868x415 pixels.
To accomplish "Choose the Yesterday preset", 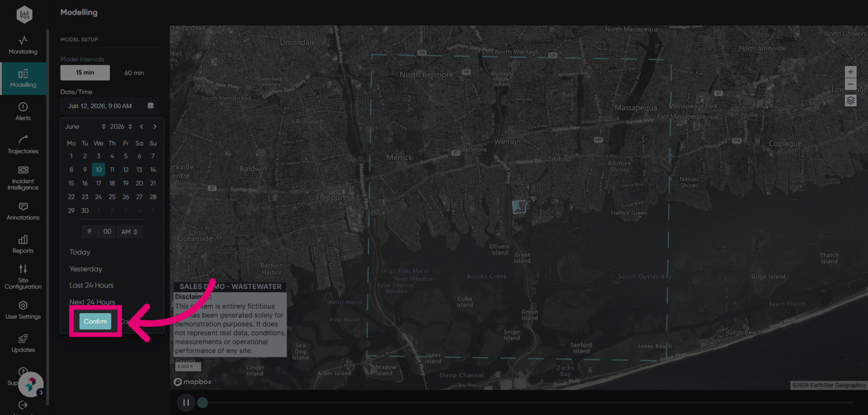I will (x=85, y=269).
